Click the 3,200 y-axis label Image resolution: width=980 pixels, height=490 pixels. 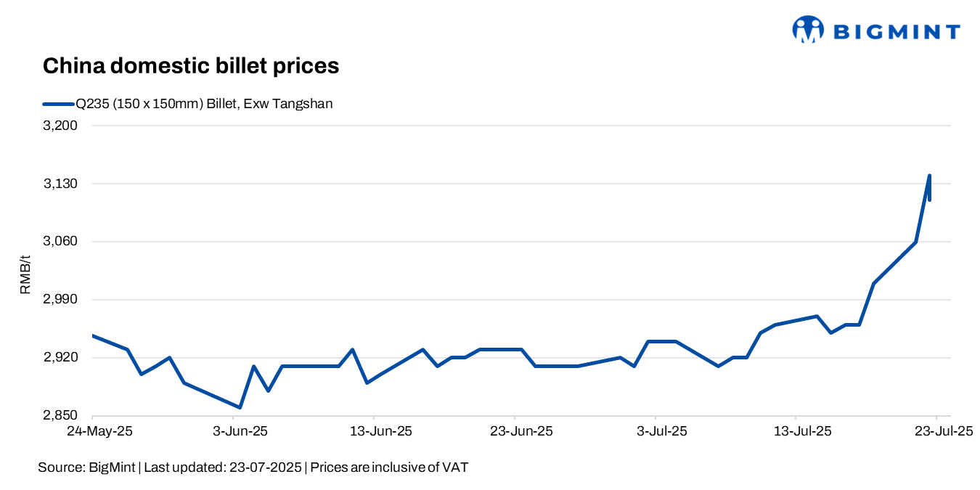click(61, 126)
